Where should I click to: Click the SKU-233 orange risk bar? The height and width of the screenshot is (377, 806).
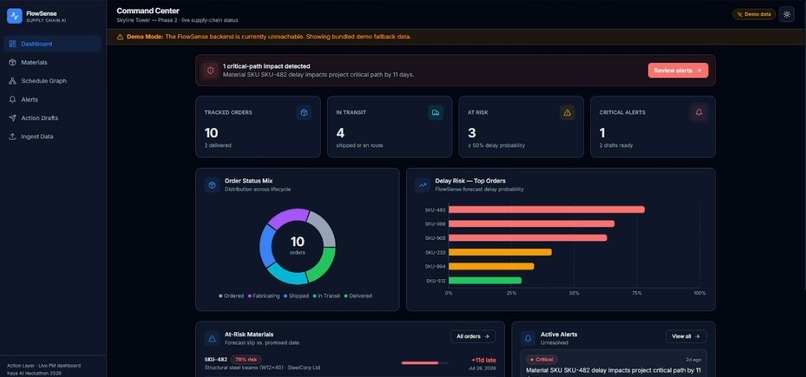pyautogui.click(x=500, y=252)
